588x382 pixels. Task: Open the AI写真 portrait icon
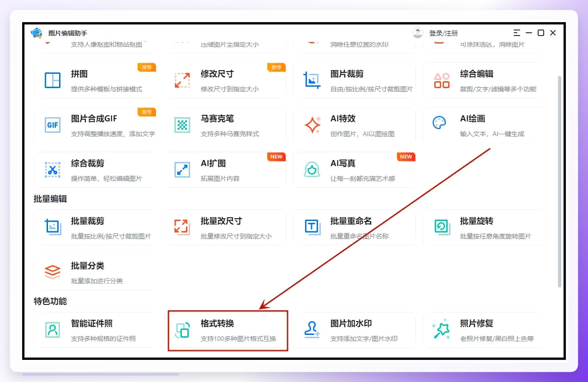point(312,169)
